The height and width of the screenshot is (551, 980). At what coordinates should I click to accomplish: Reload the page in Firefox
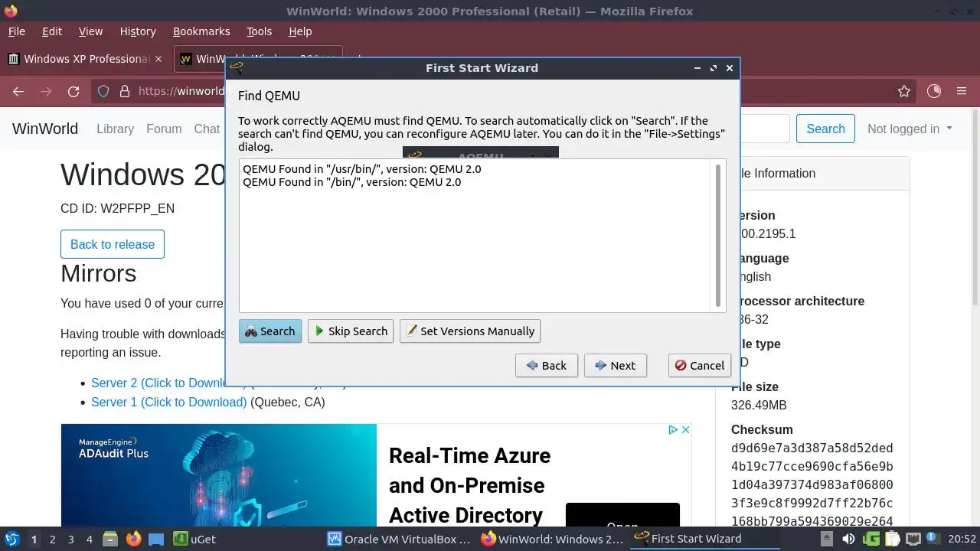click(73, 92)
